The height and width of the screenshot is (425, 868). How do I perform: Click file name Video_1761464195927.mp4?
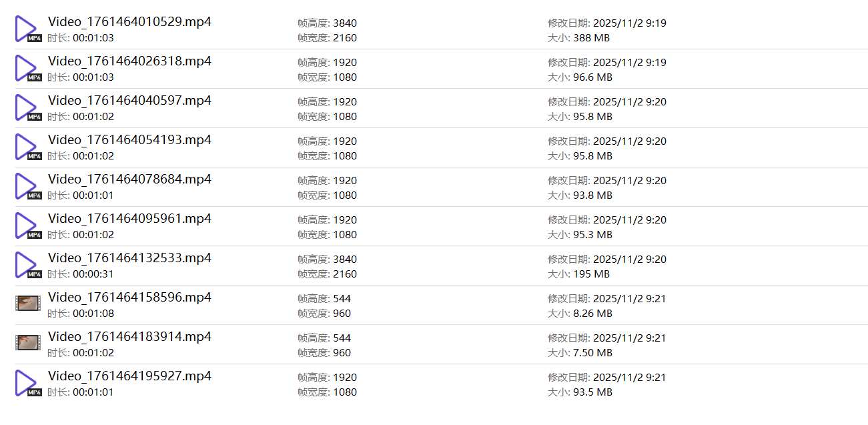[129, 376]
